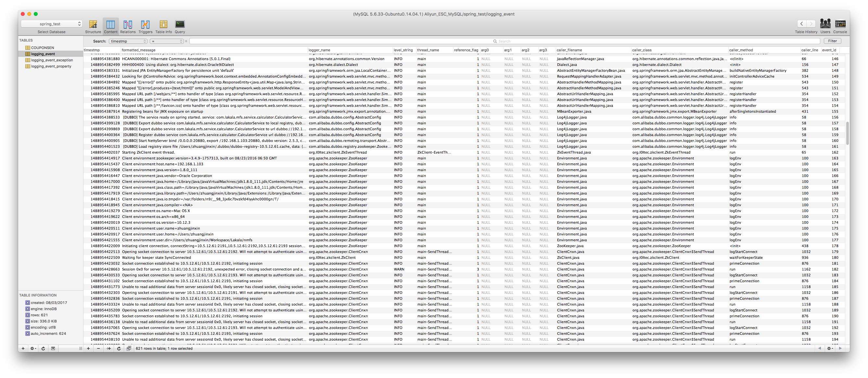Open the Users management icon
This screenshot has height=378, width=868.
825,24
